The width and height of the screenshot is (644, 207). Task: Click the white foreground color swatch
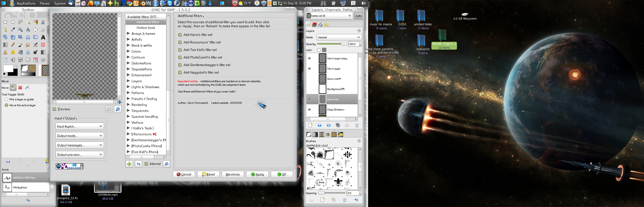click(8, 68)
